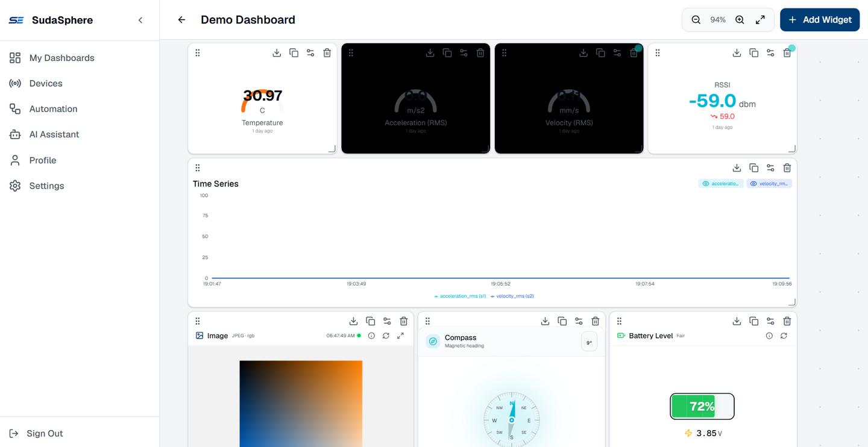Screen dimensions: 868x447
Task: Delete the Image widget
Action: [404, 321]
